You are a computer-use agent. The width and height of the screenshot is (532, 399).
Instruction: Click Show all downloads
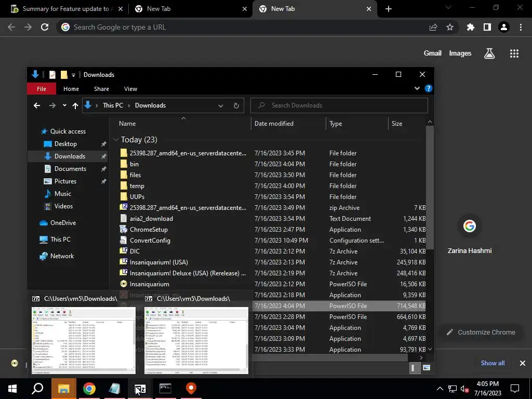coord(493,363)
